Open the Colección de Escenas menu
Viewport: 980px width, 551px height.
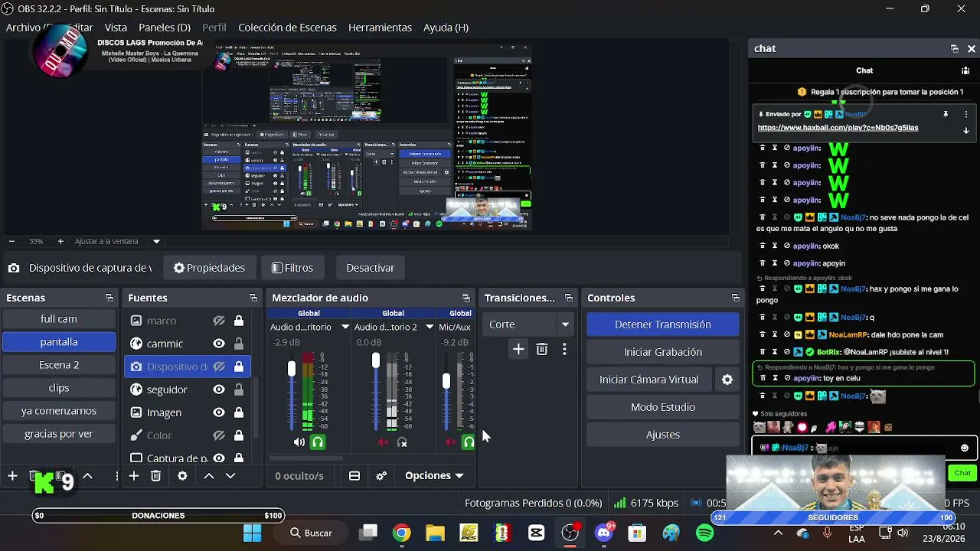tap(287, 28)
